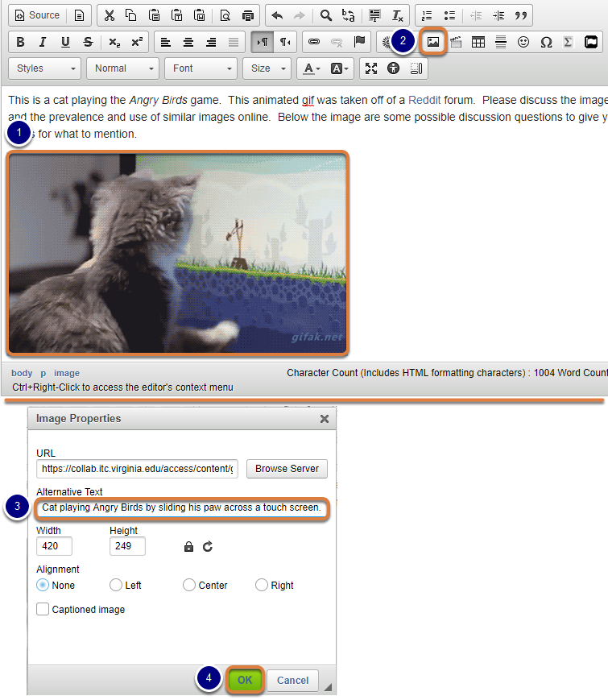Open Find with the magnifying glass
This screenshot has height=700, width=608.
(326, 15)
